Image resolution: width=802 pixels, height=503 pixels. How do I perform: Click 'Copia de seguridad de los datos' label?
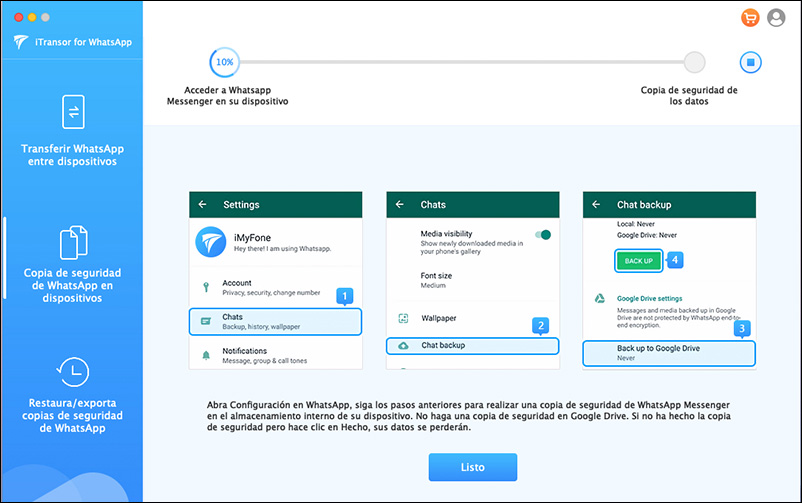[x=689, y=96]
